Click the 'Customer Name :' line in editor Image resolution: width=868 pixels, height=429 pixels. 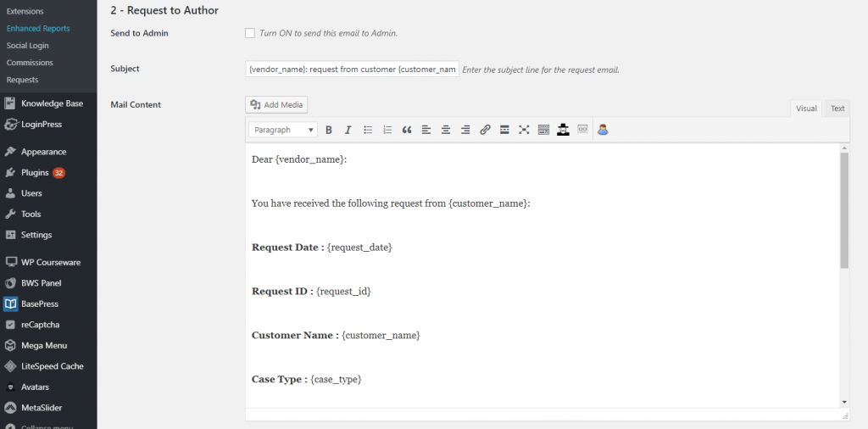[336, 336]
